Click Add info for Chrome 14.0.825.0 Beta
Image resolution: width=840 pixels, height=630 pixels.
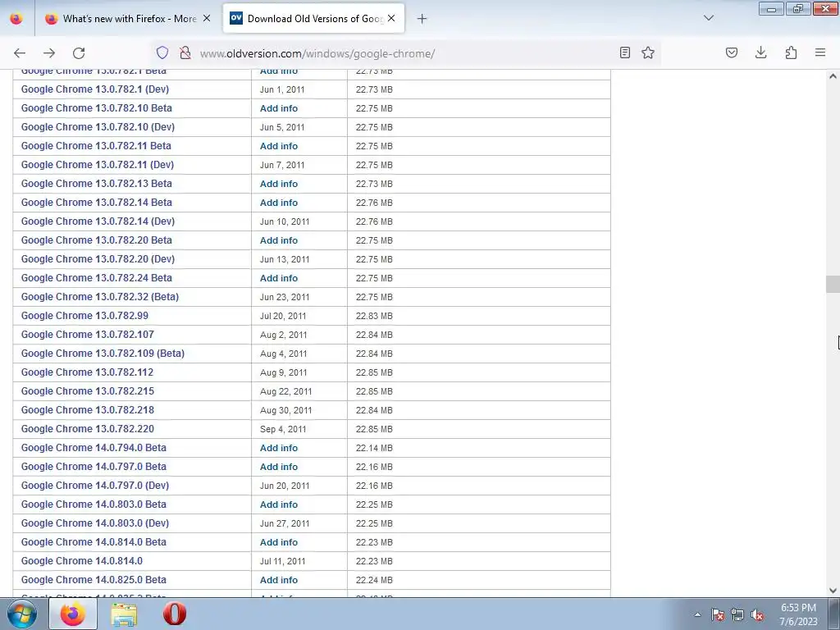click(279, 580)
